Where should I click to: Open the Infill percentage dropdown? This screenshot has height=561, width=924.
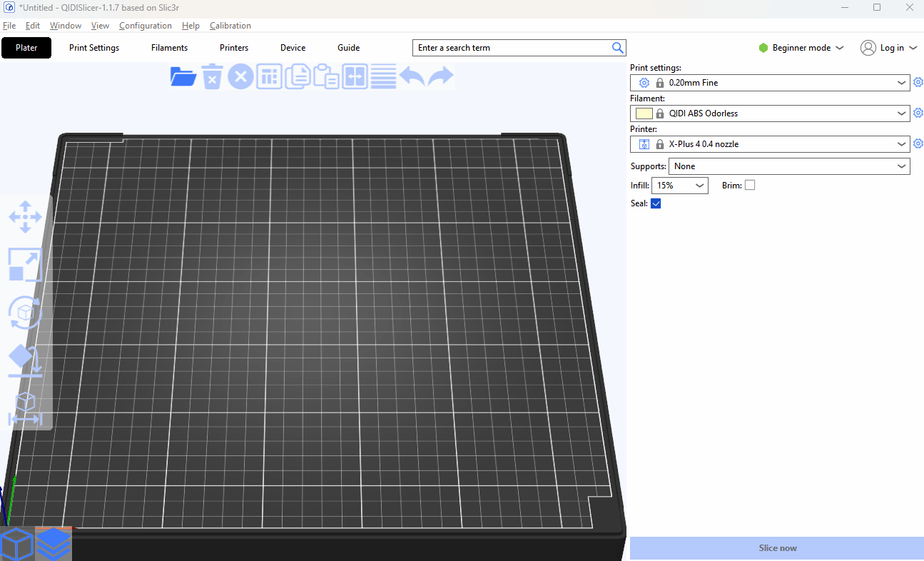click(x=679, y=186)
